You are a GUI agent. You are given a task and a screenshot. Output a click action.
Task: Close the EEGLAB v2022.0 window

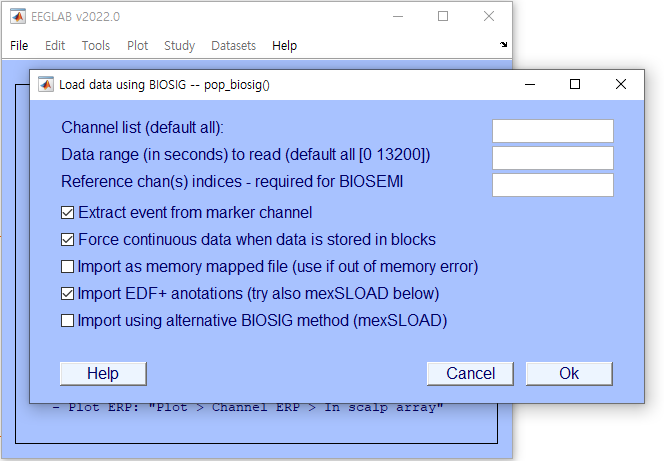[x=489, y=17]
